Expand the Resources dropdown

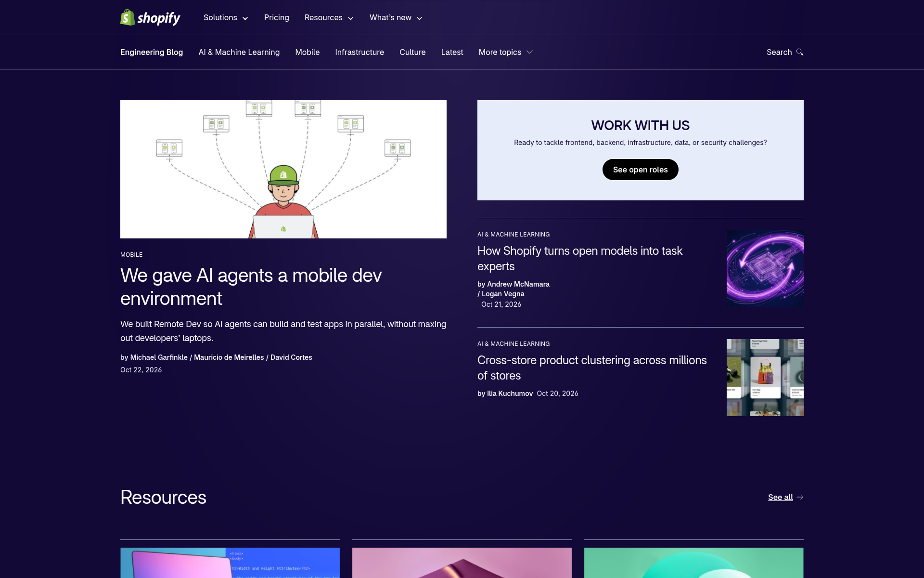pos(329,17)
